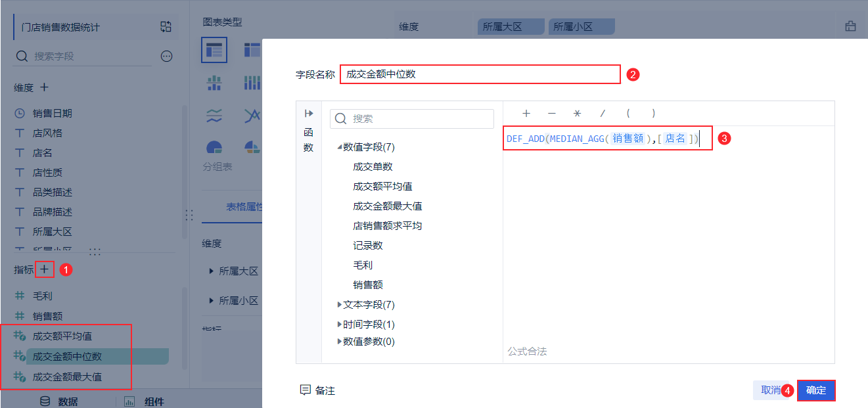Select 毛利 in the dialog field tree

point(363,265)
